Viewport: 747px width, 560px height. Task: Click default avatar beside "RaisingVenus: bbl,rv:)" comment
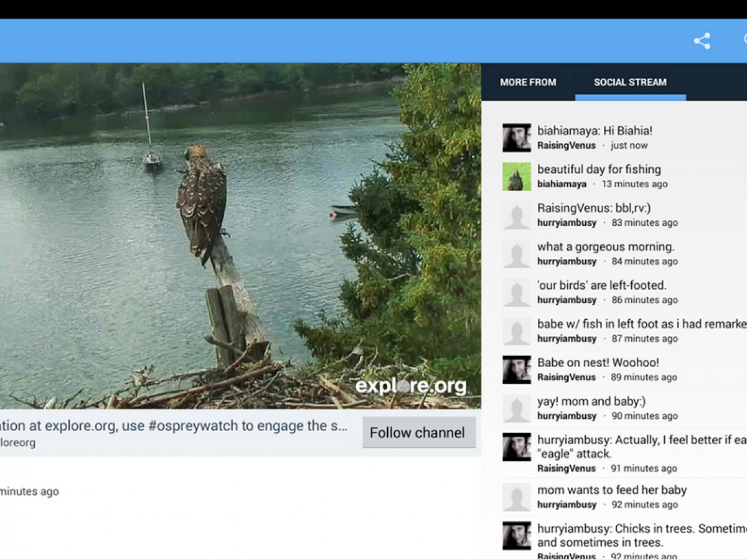tap(517, 215)
